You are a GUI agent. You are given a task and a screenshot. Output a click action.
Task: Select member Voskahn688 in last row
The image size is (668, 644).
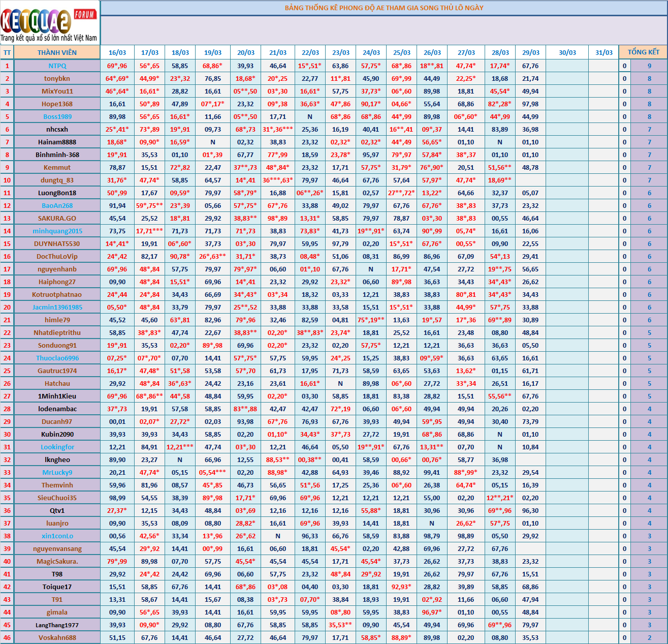point(57,637)
